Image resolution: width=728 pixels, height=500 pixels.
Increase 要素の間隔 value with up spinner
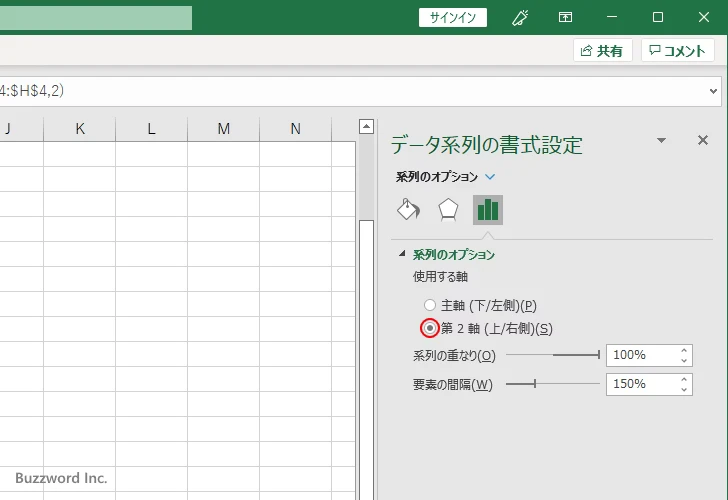(684, 379)
